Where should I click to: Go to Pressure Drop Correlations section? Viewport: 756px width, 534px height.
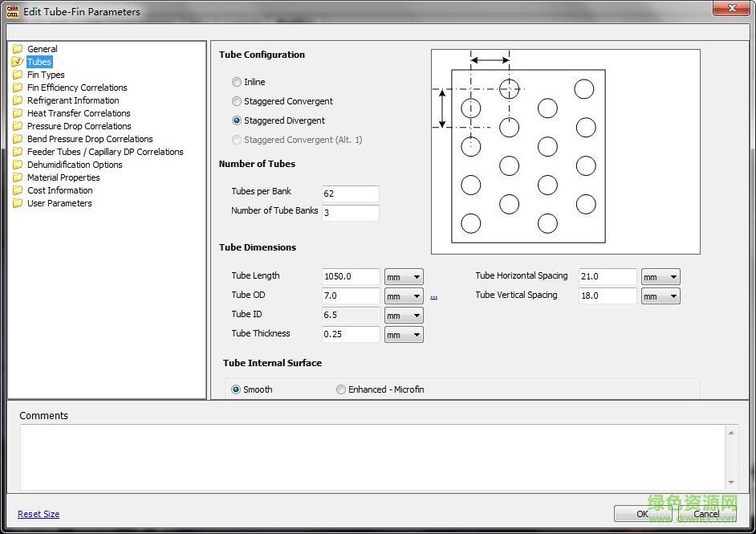[x=79, y=126]
